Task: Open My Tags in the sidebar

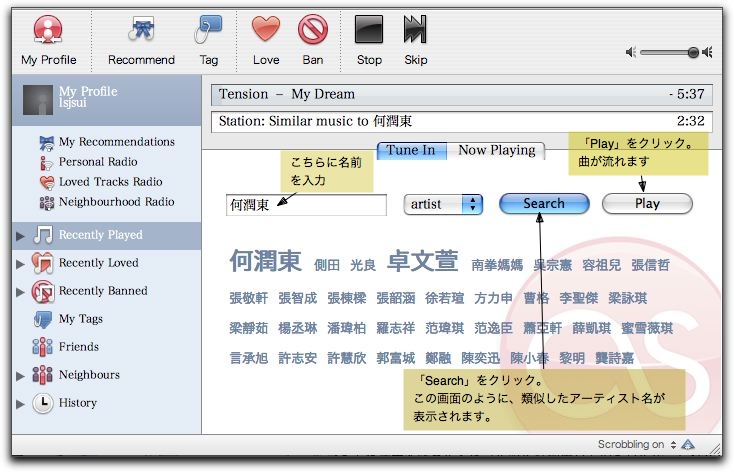Action: [68, 319]
